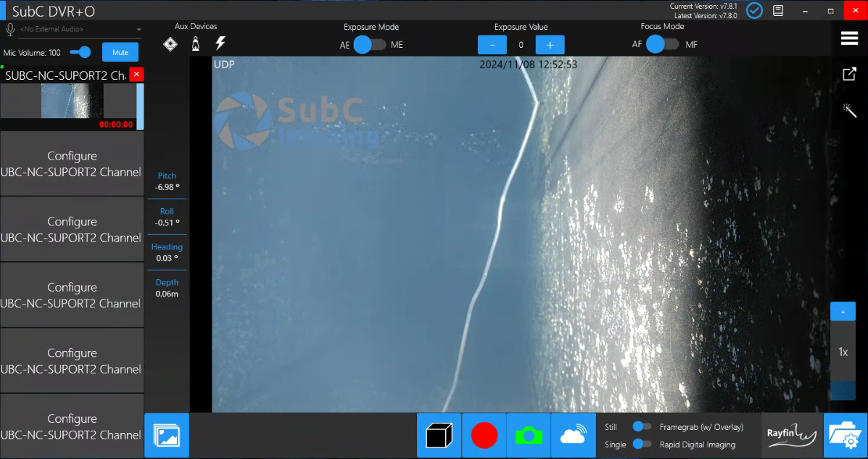This screenshot has width=868, height=459.
Task: Open the image gallery icon
Action: click(x=167, y=435)
